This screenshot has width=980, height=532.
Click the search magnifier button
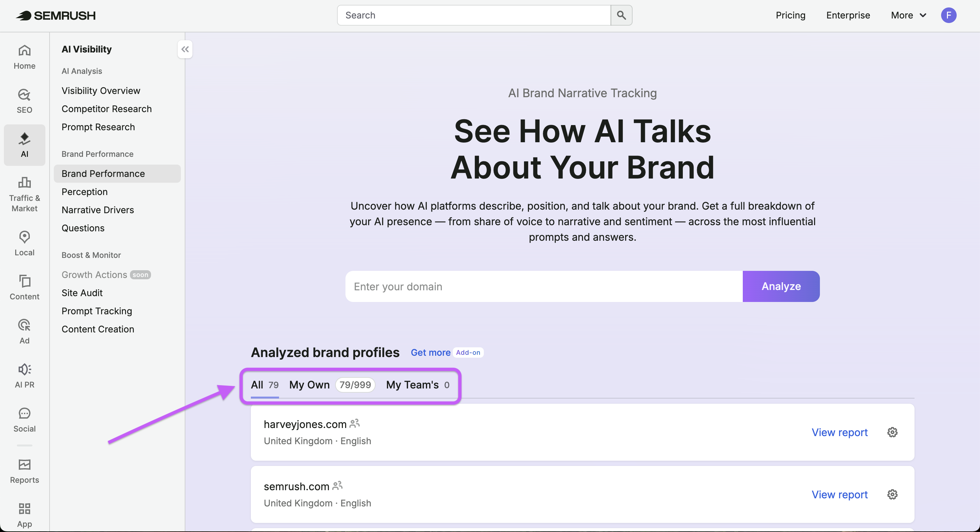(x=621, y=15)
